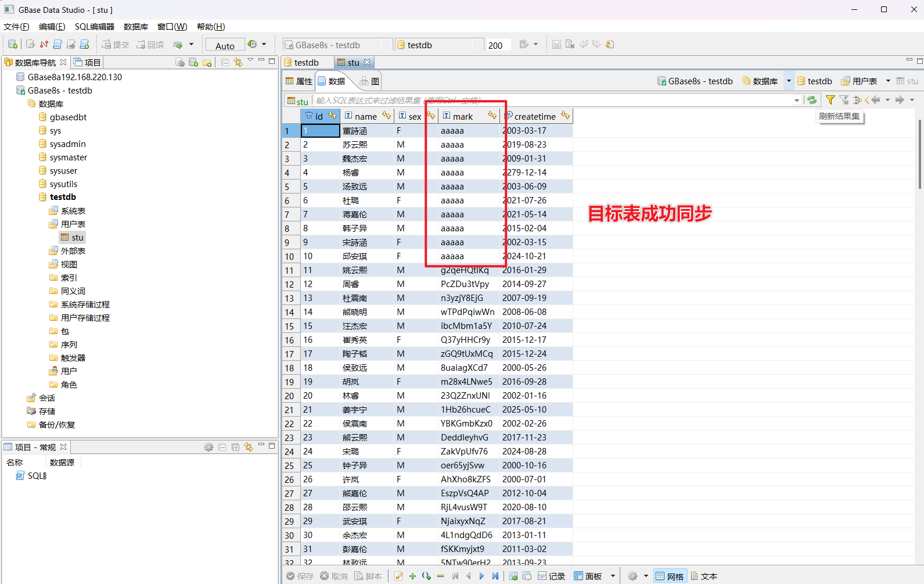Click the delete row minus icon
This screenshot has width=924, height=584.
pyautogui.click(x=440, y=576)
